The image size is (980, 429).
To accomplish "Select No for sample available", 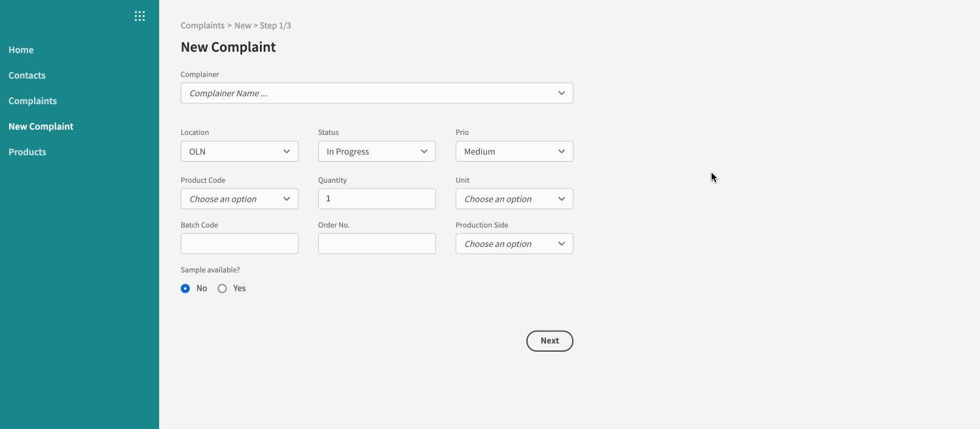I will [185, 288].
